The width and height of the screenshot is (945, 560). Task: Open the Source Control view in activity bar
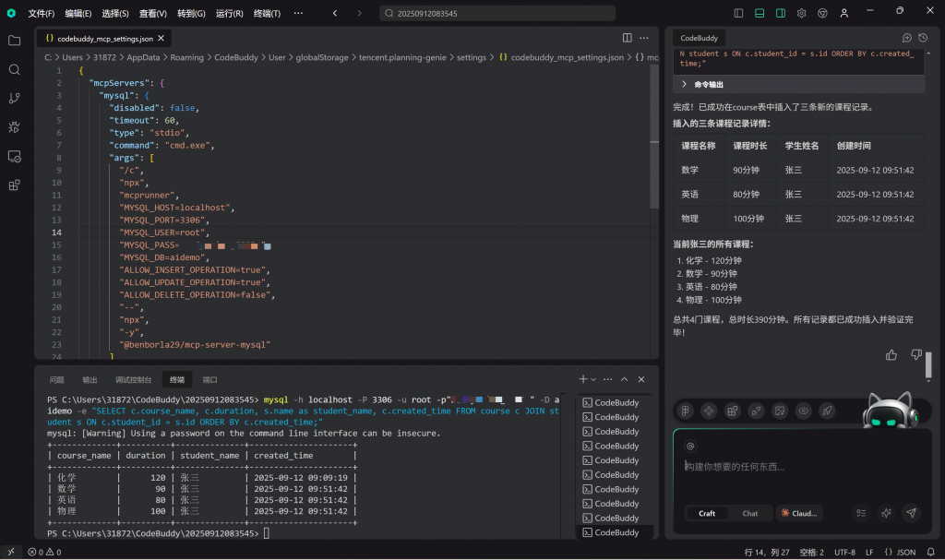pos(14,98)
